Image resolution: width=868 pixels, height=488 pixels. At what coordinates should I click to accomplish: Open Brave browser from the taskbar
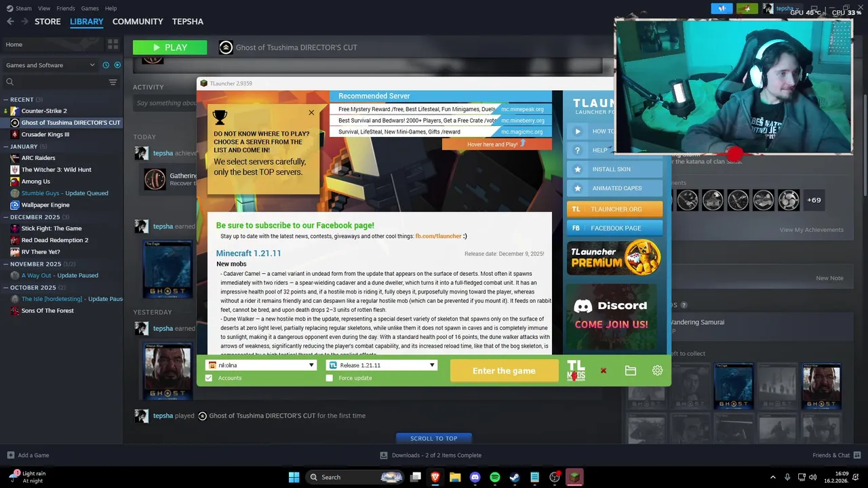[435, 477]
